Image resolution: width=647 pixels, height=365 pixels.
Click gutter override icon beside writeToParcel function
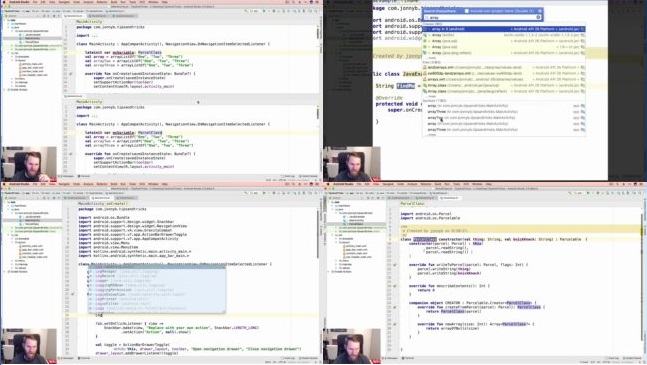click(x=395, y=265)
